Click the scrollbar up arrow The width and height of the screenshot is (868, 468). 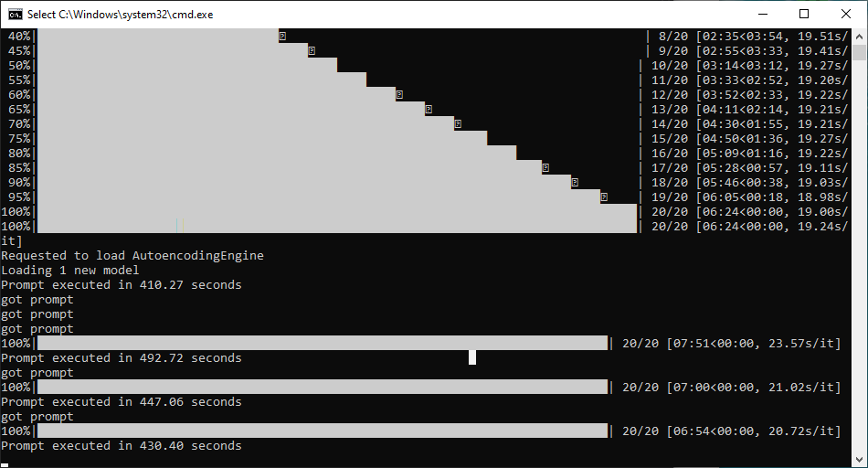(860, 36)
